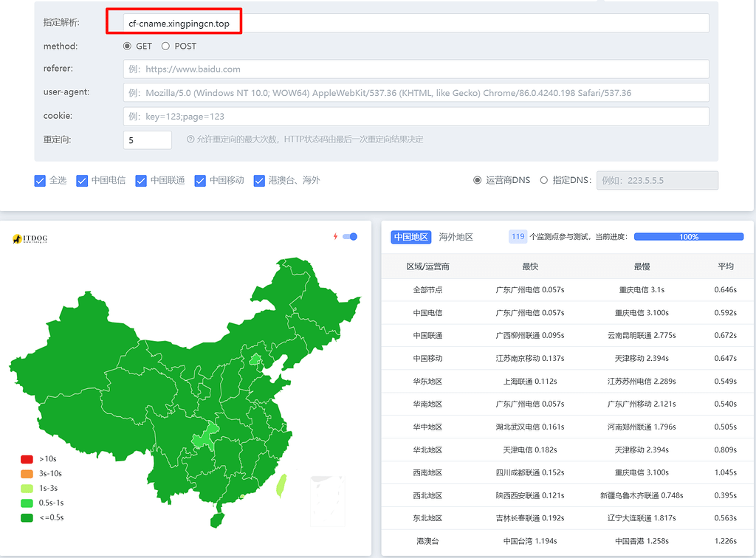The height and width of the screenshot is (558, 756).
Task: Click 广西柳州联通 0.095s cell
Action: [530, 335]
